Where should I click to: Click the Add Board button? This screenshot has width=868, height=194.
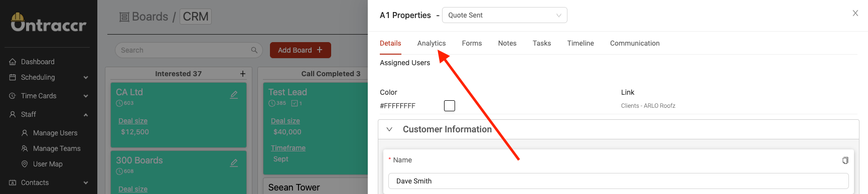pos(301,50)
